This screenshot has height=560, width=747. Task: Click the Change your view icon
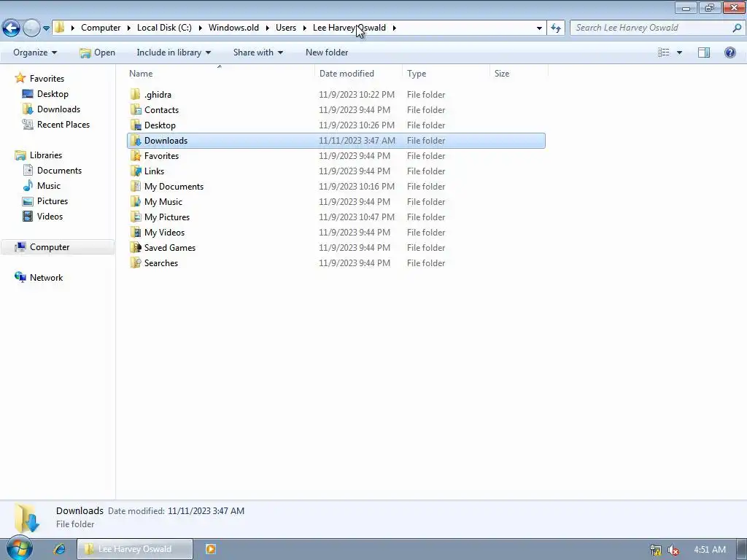coord(664,52)
